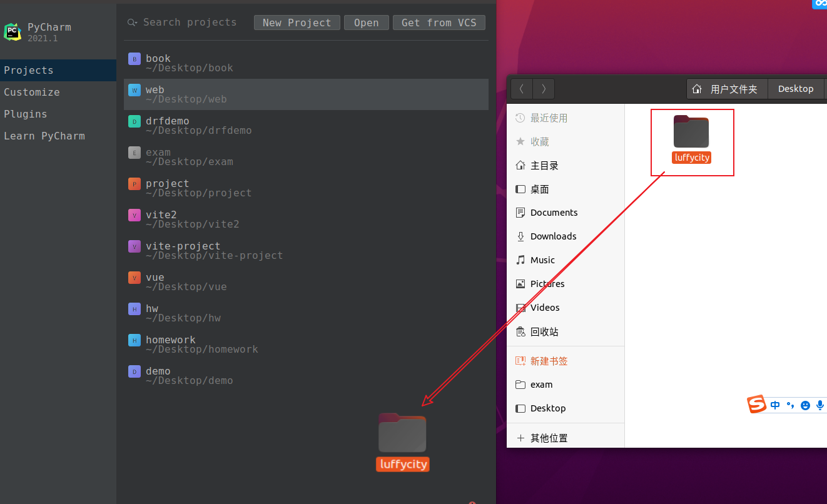Image resolution: width=827 pixels, height=504 pixels.
Task: Open the 主目录 home location
Action: pyautogui.click(x=566, y=166)
